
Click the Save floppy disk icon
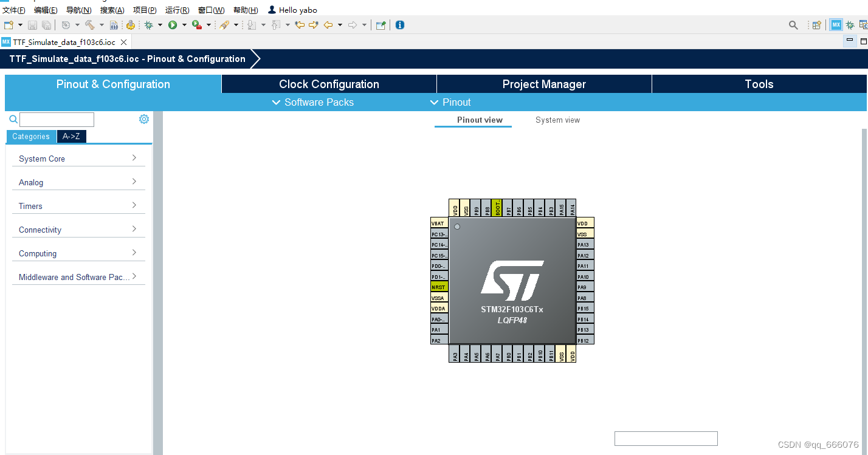[x=31, y=25]
